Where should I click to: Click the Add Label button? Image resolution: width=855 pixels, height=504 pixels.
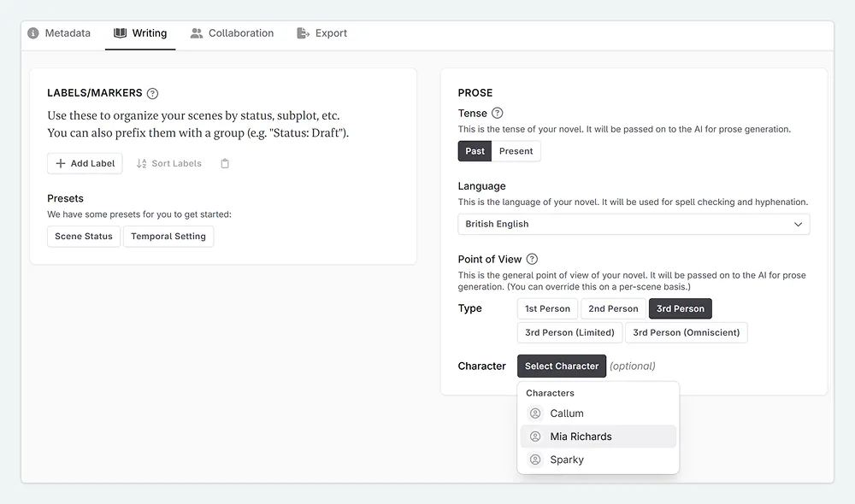click(85, 163)
